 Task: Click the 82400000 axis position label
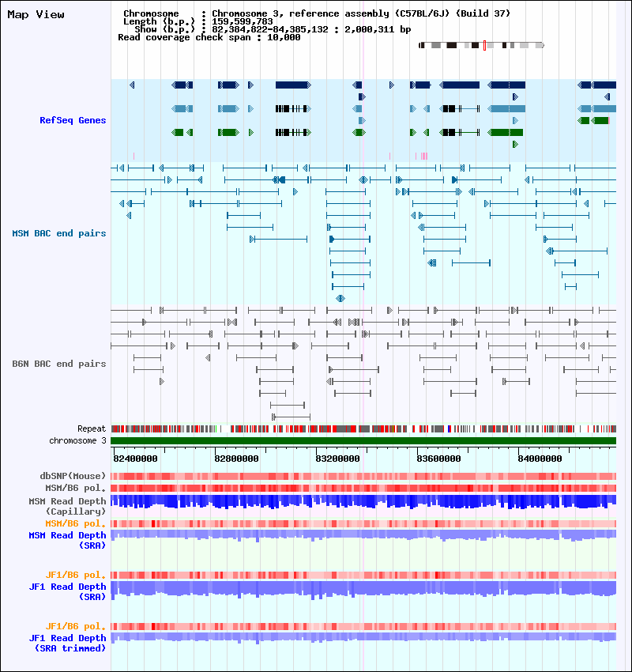pos(135,459)
